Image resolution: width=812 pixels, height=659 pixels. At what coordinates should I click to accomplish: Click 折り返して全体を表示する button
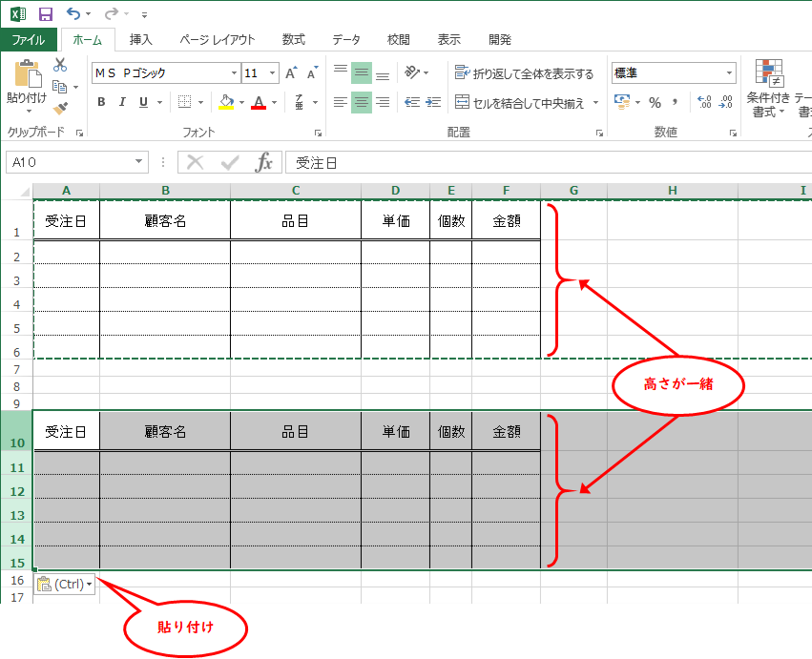tap(524, 73)
